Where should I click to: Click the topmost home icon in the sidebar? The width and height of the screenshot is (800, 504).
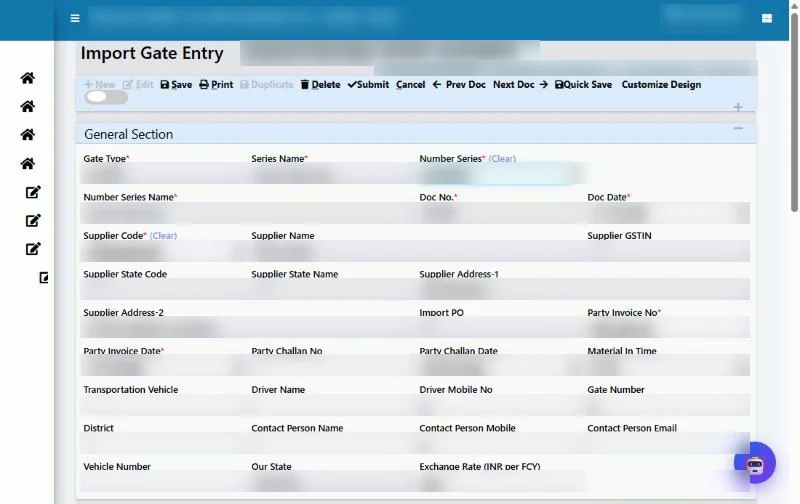click(28, 78)
